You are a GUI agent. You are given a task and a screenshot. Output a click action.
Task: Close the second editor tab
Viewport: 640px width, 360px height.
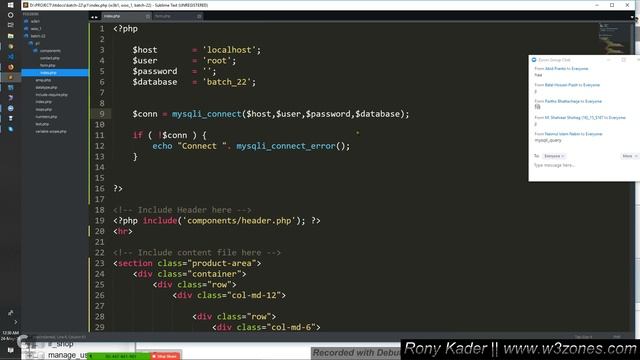point(199,16)
